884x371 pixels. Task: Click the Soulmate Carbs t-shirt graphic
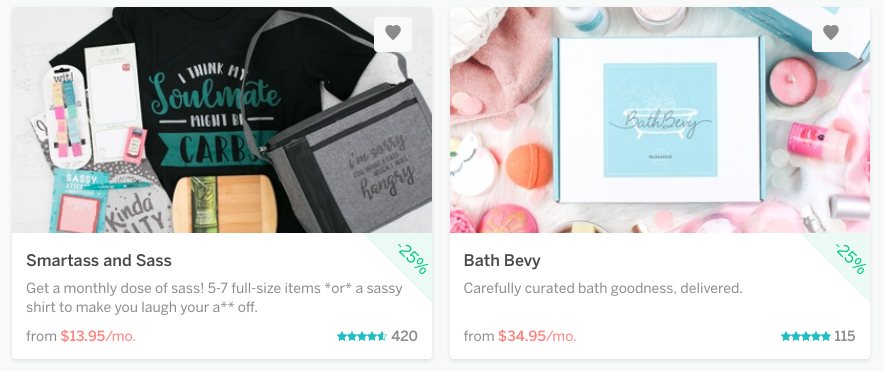tap(212, 115)
